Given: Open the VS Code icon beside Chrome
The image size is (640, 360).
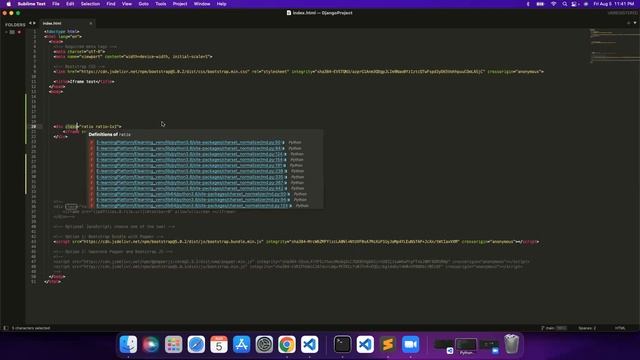Looking at the screenshot, I should coord(309,344).
